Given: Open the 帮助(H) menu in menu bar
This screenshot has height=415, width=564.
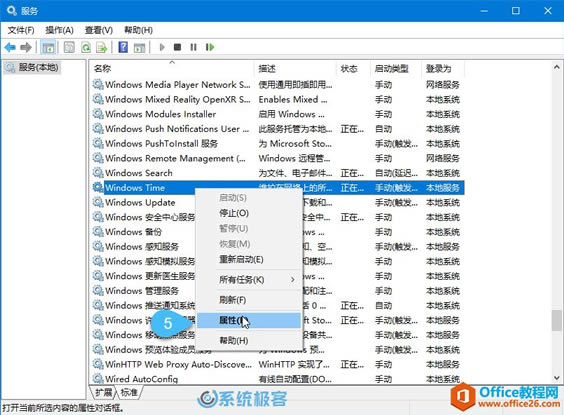Looking at the screenshot, I should coord(138,30).
